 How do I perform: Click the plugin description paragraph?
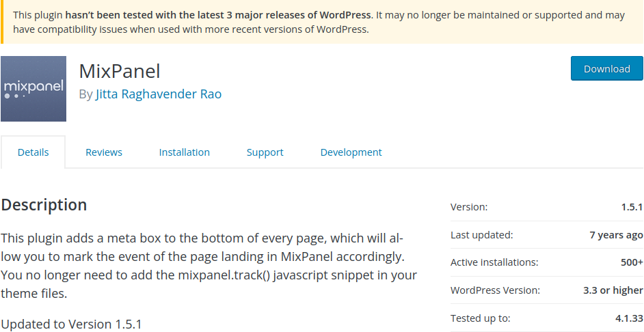pyautogui.click(x=209, y=266)
